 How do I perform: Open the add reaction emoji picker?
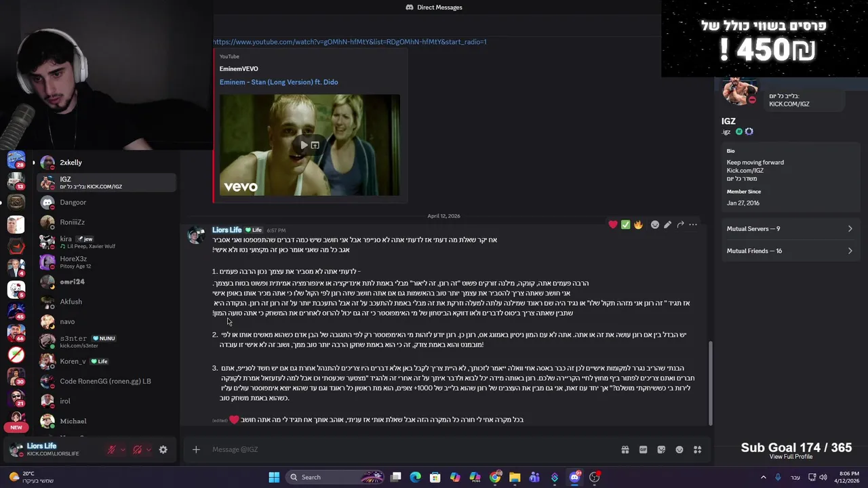coord(655,224)
